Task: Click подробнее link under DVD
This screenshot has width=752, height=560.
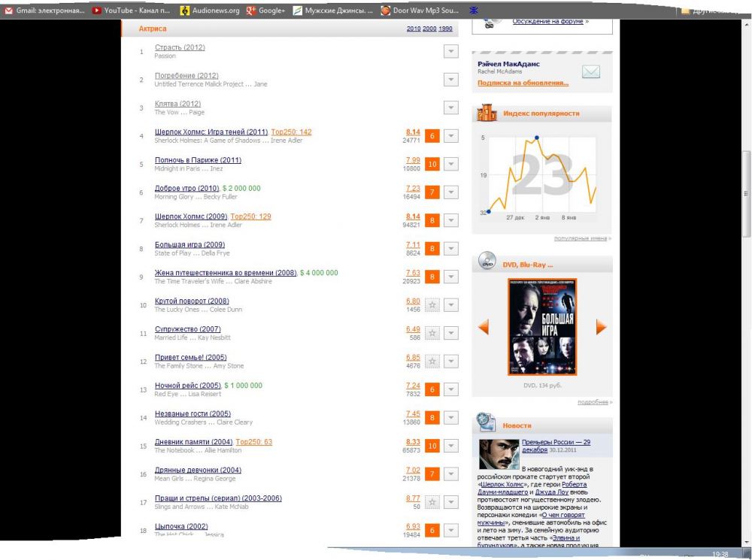Action: pos(593,402)
